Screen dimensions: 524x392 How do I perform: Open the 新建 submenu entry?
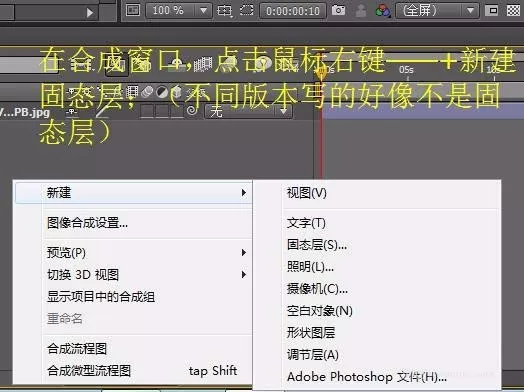pos(133,193)
